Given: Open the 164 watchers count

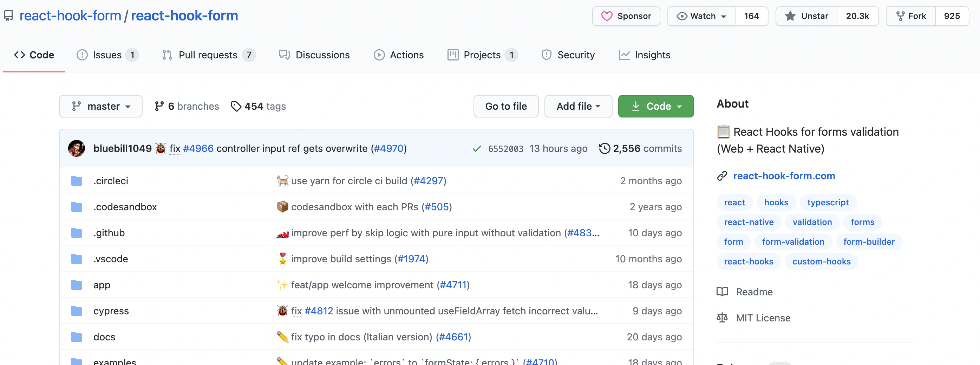Looking at the screenshot, I should click(x=751, y=16).
